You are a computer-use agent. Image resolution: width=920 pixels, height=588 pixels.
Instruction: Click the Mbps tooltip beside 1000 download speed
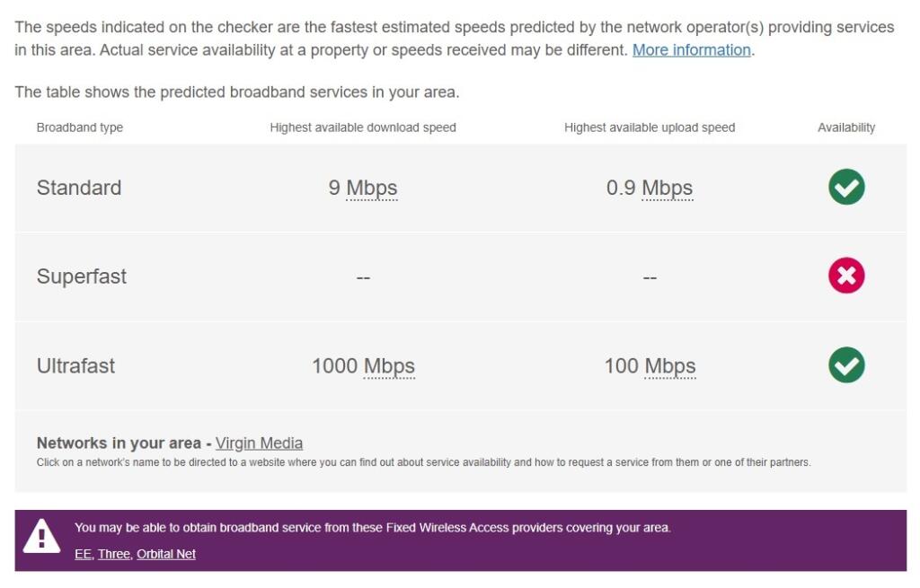390,366
